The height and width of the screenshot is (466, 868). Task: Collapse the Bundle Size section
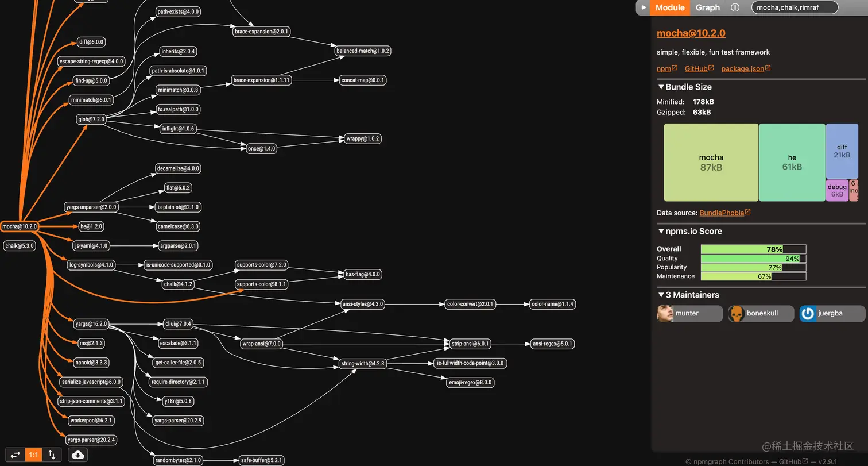point(684,87)
